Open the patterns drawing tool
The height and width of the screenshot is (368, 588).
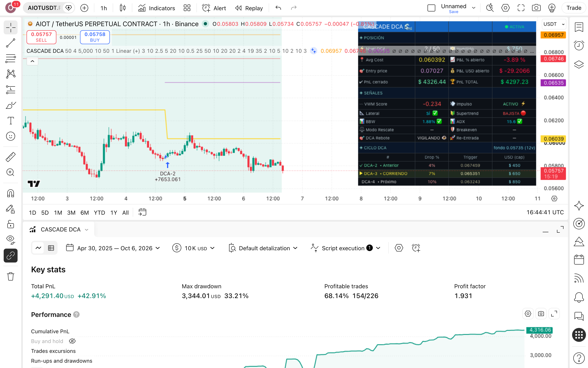[10, 74]
